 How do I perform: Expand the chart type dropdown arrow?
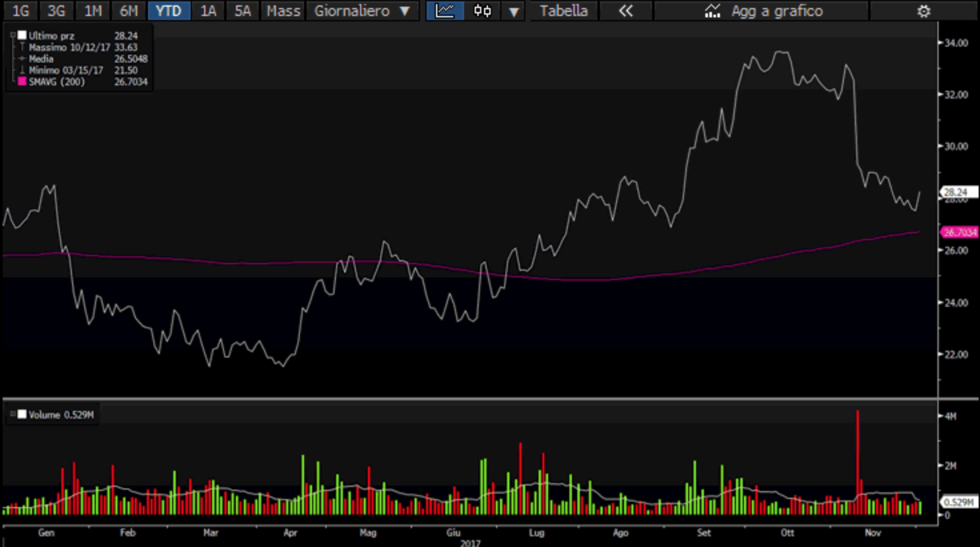[513, 11]
